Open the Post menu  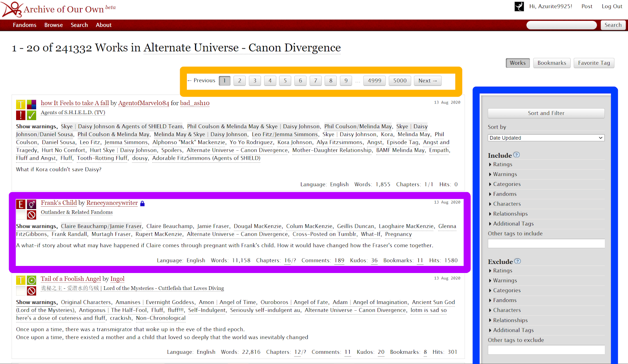tap(587, 6)
